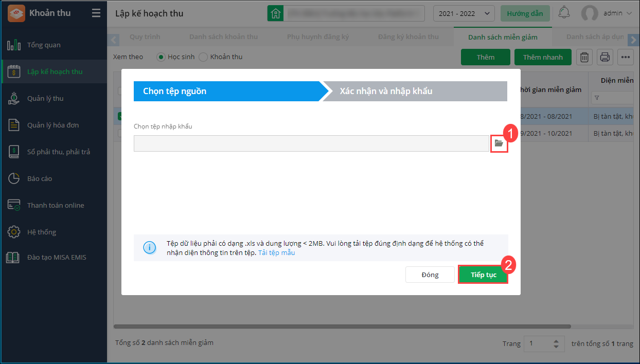Open Hệ thống settings in the sidebar
640x364 pixels.
tap(54, 232)
